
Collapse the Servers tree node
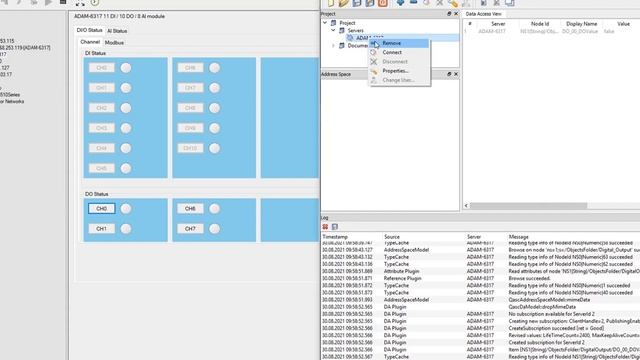tap(333, 30)
